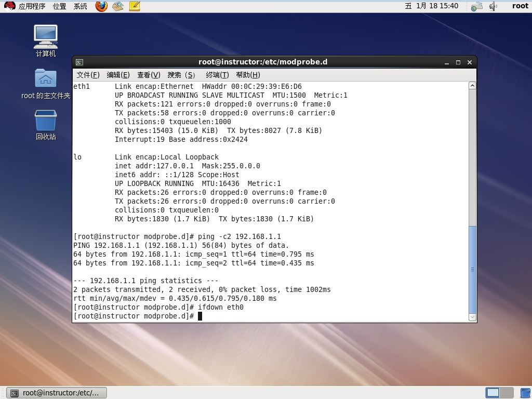Select the 回收站 trash desktop icon
Image resolution: width=532 pixels, height=399 pixels.
click(x=46, y=125)
